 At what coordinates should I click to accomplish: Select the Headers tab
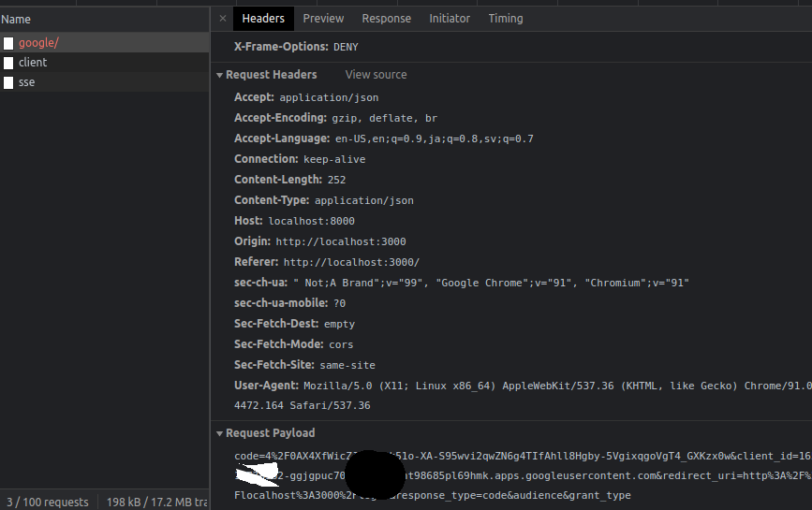[263, 19]
